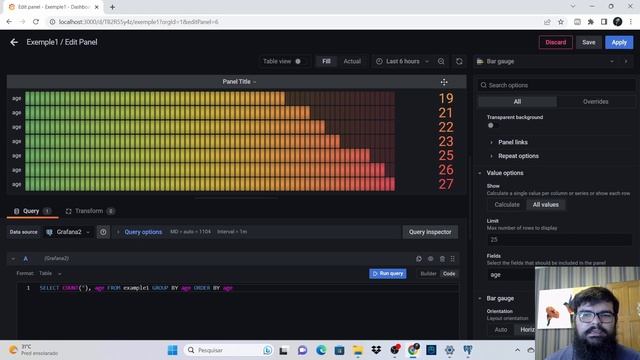
Task: Duplicate query A with the copy icon
Action: (x=419, y=259)
